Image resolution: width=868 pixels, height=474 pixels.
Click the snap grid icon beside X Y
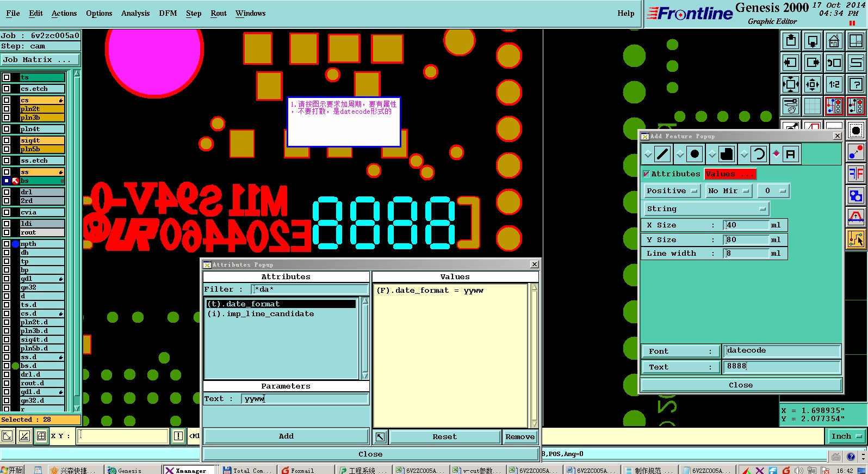41,436
